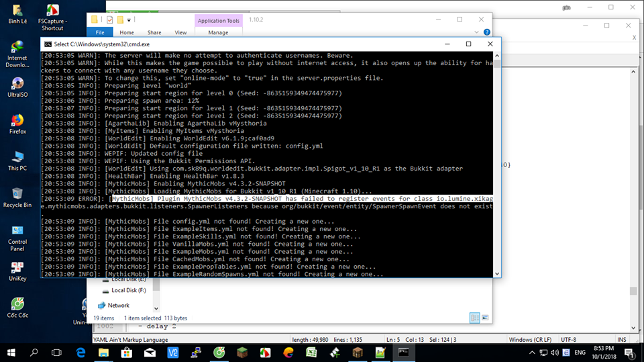Open the ENG input language indicator
This screenshot has width=644, height=362.
click(580, 353)
